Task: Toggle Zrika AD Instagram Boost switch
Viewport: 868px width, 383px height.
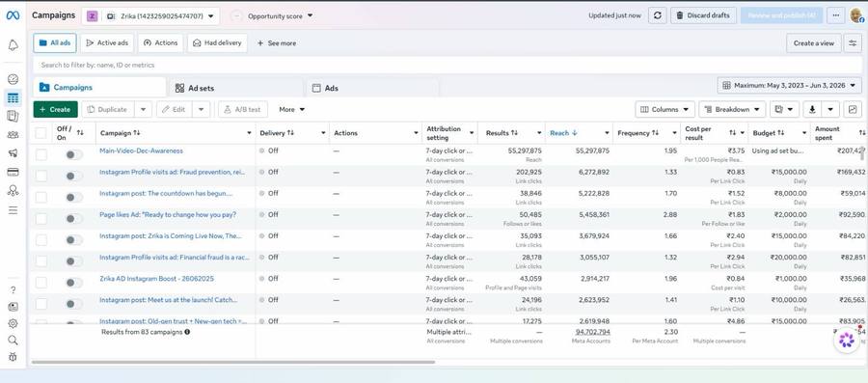Action: 73,283
